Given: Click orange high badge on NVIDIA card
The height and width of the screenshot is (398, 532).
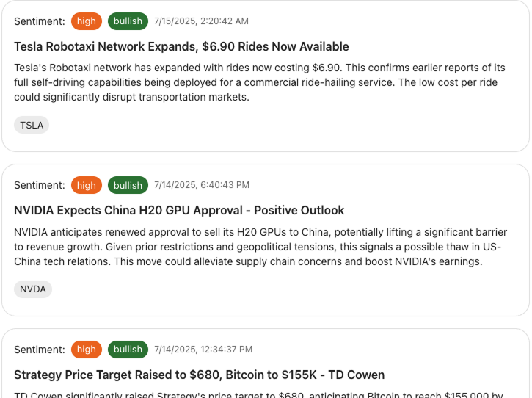Looking at the screenshot, I should tap(87, 185).
